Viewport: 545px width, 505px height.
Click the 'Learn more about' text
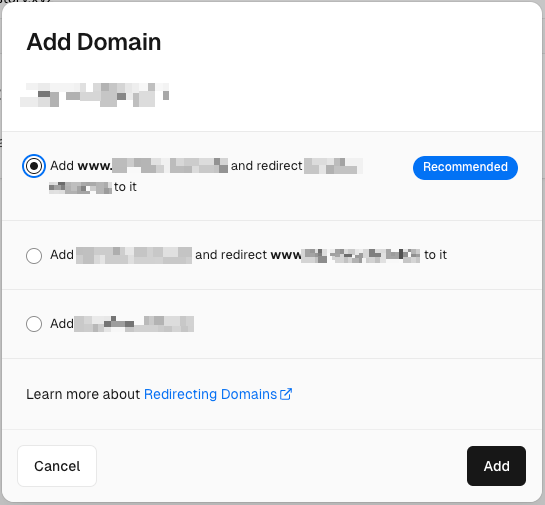point(83,394)
